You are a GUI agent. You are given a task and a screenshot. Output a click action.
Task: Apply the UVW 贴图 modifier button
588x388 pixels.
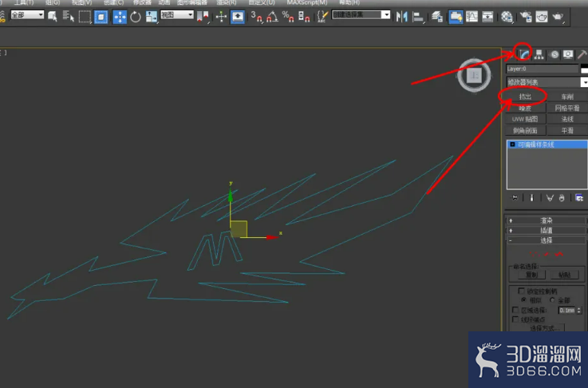[525, 119]
